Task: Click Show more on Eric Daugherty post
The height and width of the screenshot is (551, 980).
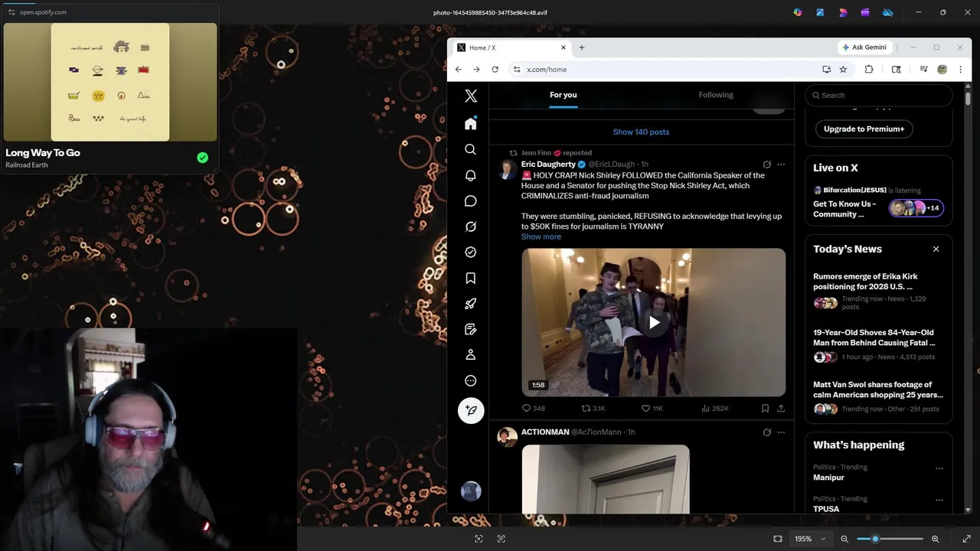Action: tap(541, 236)
